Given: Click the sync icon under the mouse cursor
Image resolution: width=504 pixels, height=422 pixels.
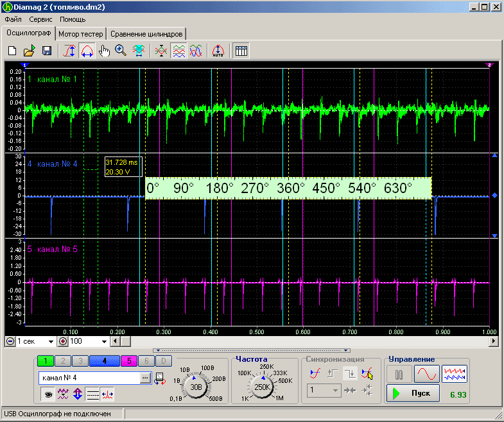Looking at the screenshot, I should 367,373.
